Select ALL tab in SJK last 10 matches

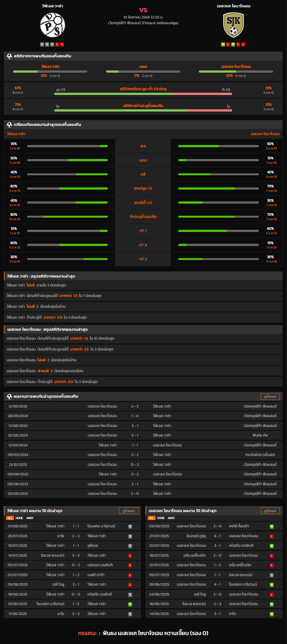(151, 518)
